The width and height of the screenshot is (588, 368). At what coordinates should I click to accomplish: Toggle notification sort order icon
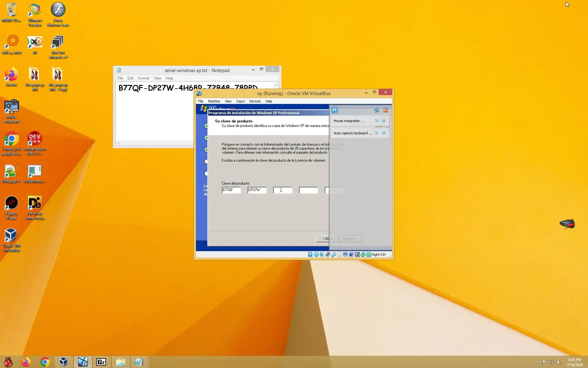[376, 110]
